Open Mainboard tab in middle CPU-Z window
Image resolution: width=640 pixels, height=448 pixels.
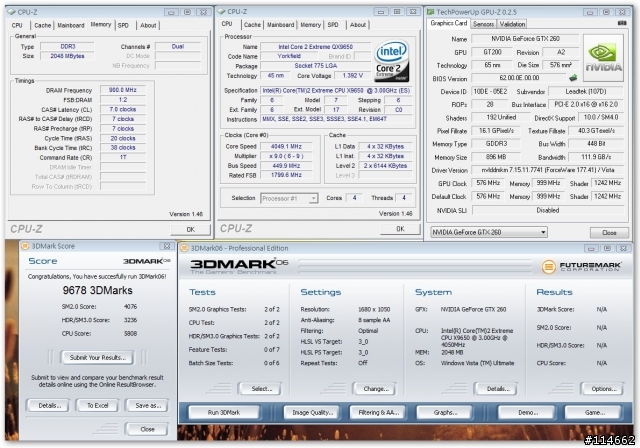click(280, 25)
